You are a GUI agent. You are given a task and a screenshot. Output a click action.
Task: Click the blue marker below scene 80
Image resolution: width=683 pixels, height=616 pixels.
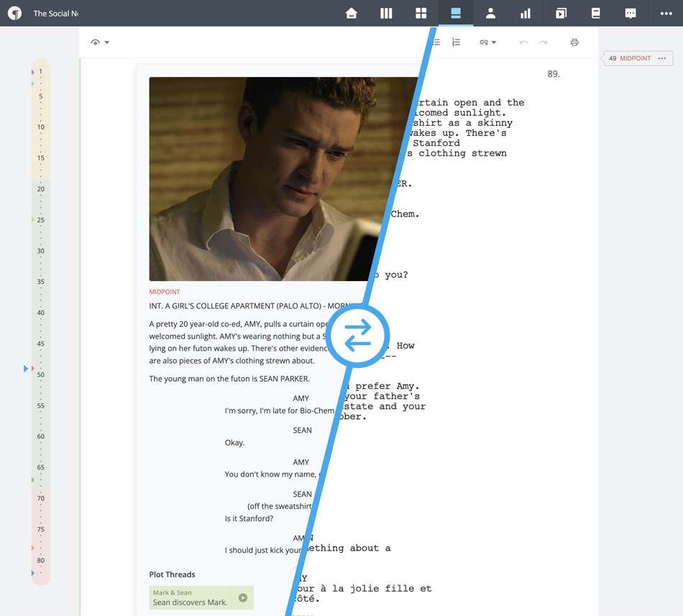[32, 574]
